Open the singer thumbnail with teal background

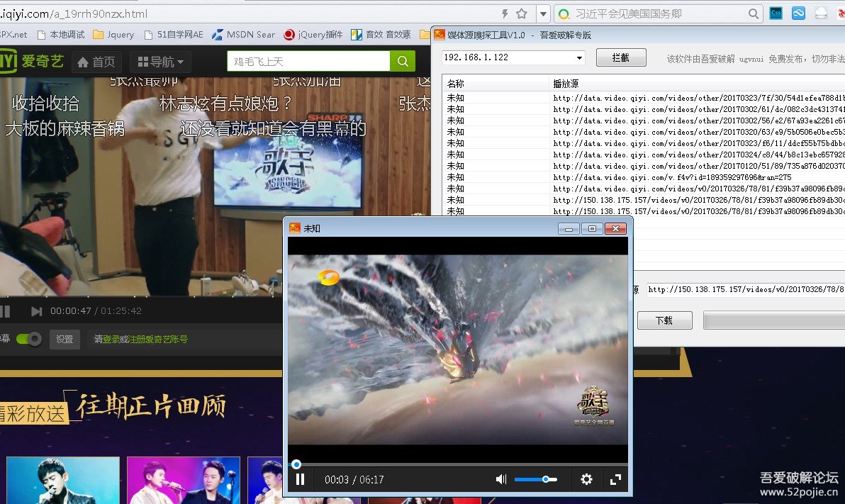click(63, 481)
